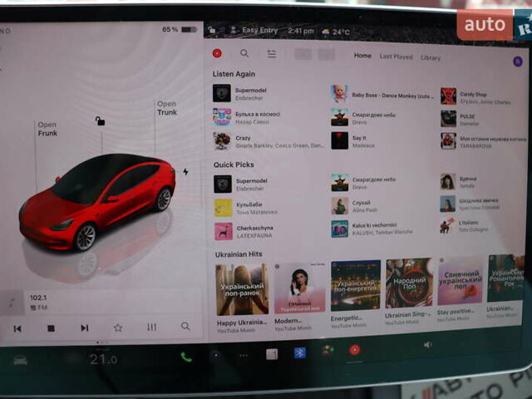Switch to the Last Played tab
The height and width of the screenshot is (399, 532).
click(x=396, y=57)
